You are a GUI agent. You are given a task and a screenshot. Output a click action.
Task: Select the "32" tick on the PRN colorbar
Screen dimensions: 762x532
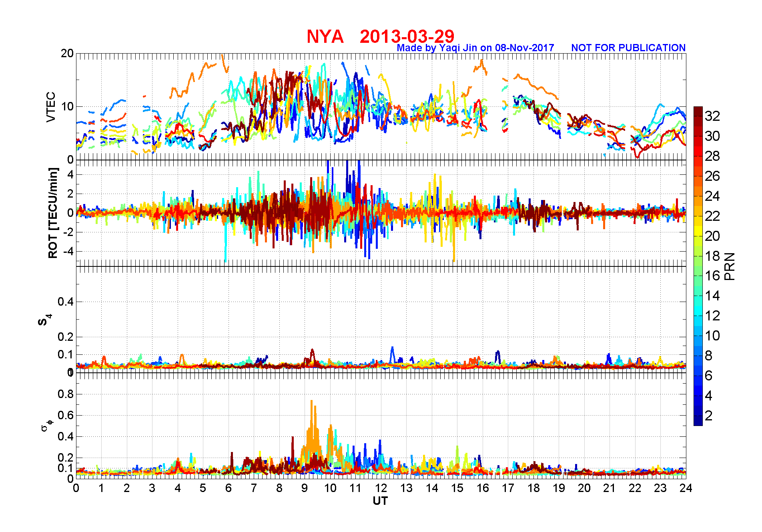tap(712, 116)
